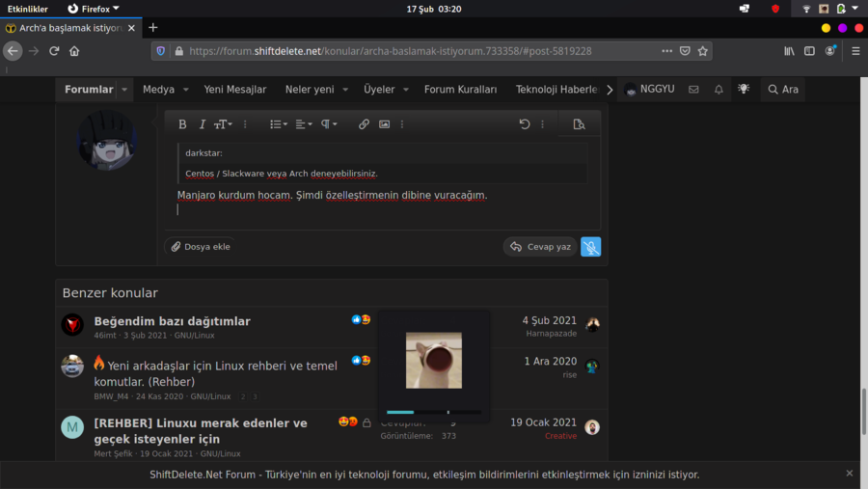
Task: Go to page 2 of the Linux rehberi thread
Action: [x=243, y=396]
